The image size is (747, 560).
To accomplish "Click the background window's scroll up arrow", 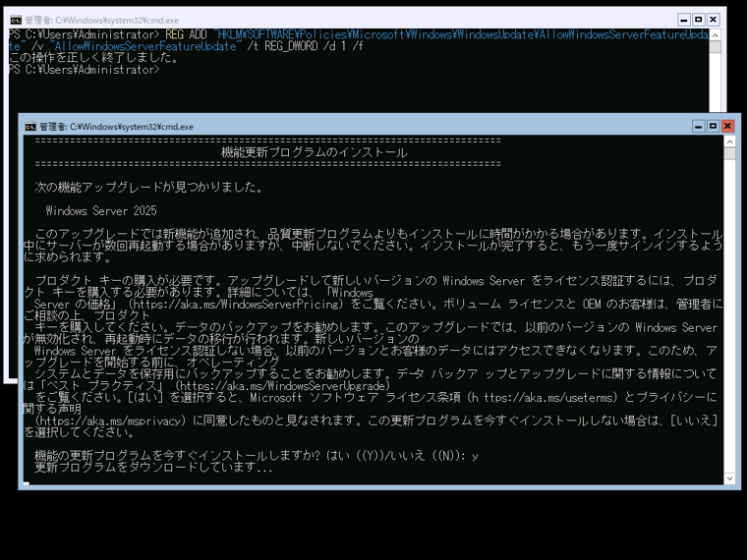I will pyautogui.click(x=716, y=34).
